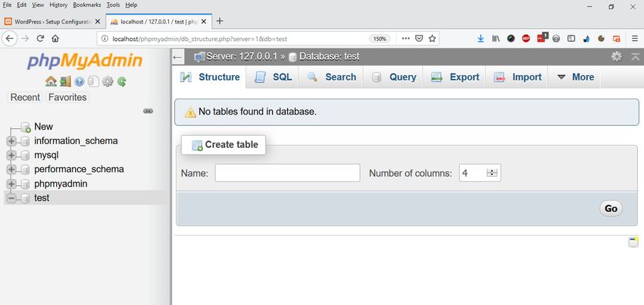This screenshot has width=644, height=305.
Task: Open navigation panel settings gear icon
Action: click(108, 81)
